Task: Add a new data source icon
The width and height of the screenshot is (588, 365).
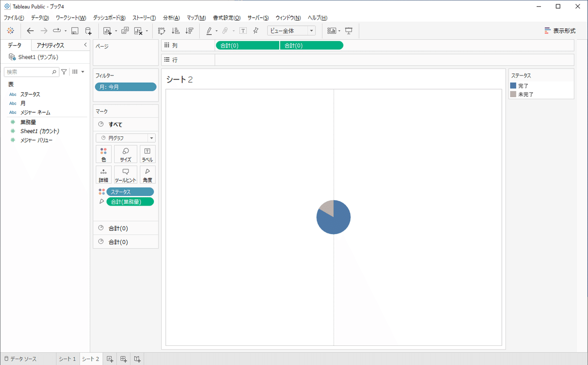Action: click(88, 30)
